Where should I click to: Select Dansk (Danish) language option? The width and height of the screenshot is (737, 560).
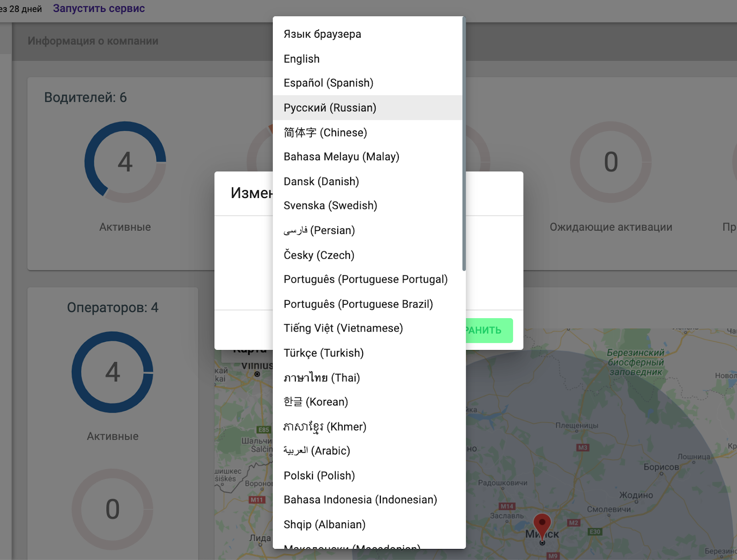click(368, 181)
